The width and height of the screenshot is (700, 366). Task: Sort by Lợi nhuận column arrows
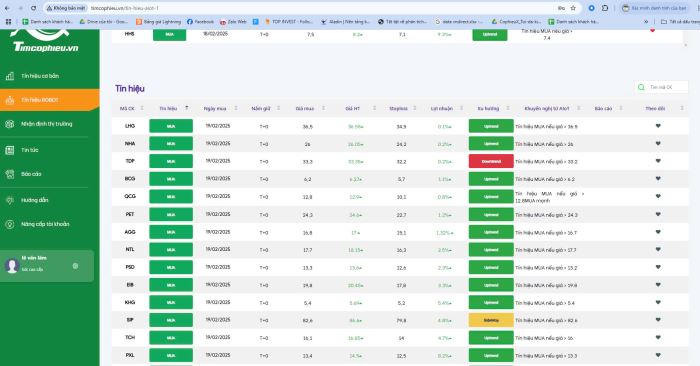[462, 108]
